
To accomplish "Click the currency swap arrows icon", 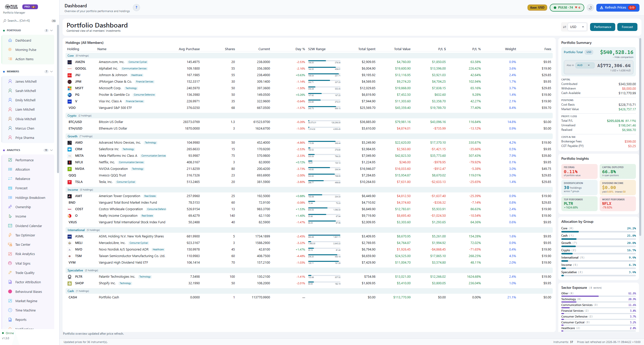I will pyautogui.click(x=564, y=27).
